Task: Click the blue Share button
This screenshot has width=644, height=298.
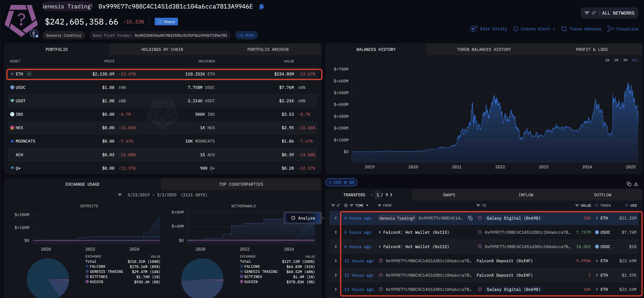Action: [x=166, y=22]
